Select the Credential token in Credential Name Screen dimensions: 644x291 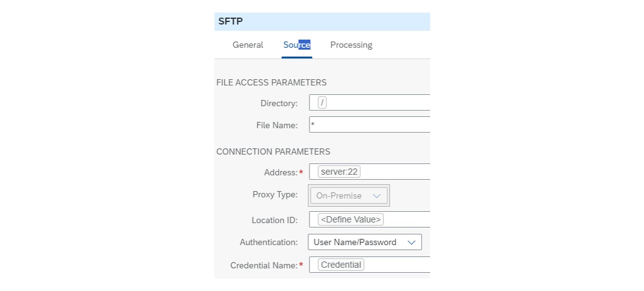click(x=341, y=265)
